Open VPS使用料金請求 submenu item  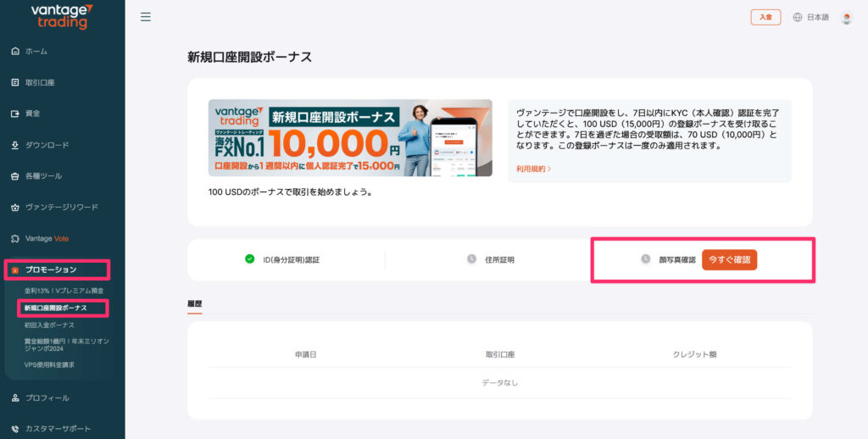(49, 364)
